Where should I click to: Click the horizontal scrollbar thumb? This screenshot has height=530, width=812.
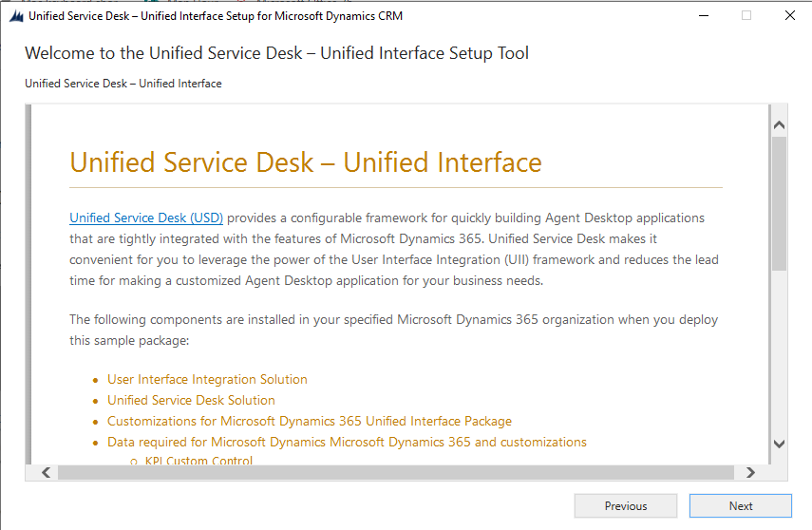click(x=396, y=472)
